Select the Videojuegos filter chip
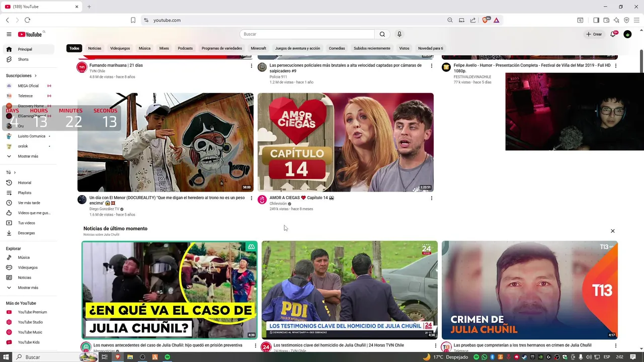 click(x=120, y=48)
